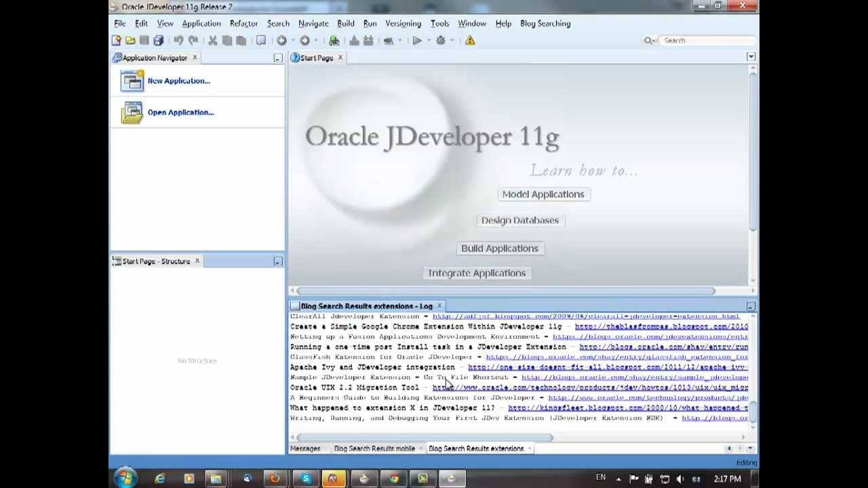The height and width of the screenshot is (488, 868).
Task: Click the log panel horizontal scrollbar
Action: click(x=424, y=438)
